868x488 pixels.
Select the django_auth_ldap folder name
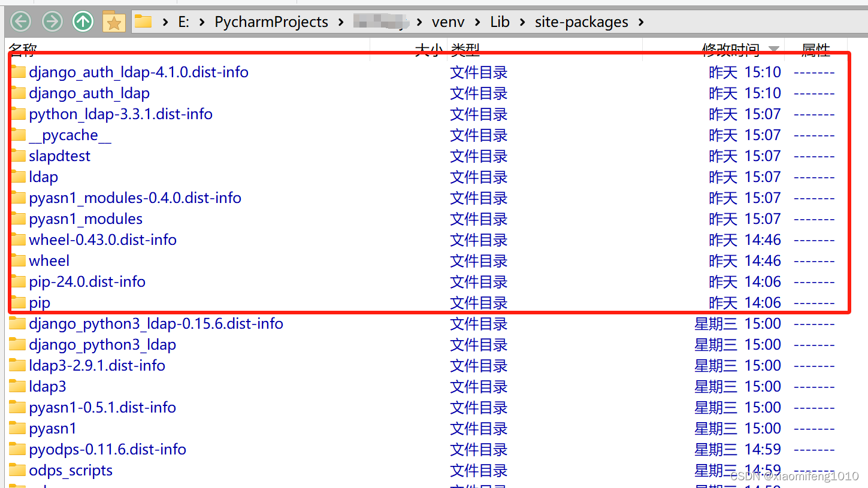[x=89, y=93]
